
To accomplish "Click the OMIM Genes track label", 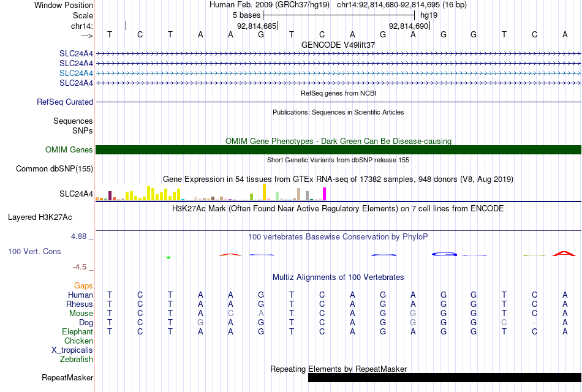I will pyautogui.click(x=69, y=149).
